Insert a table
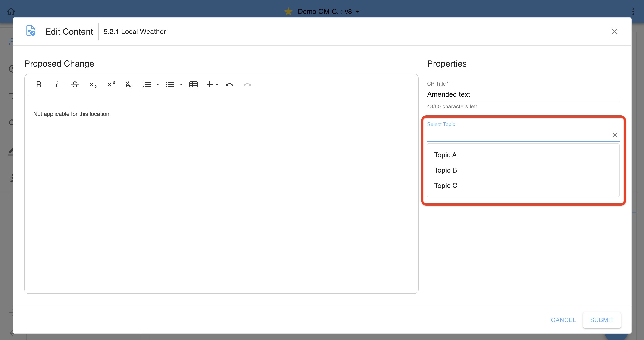The width and height of the screenshot is (644, 340). tap(194, 85)
